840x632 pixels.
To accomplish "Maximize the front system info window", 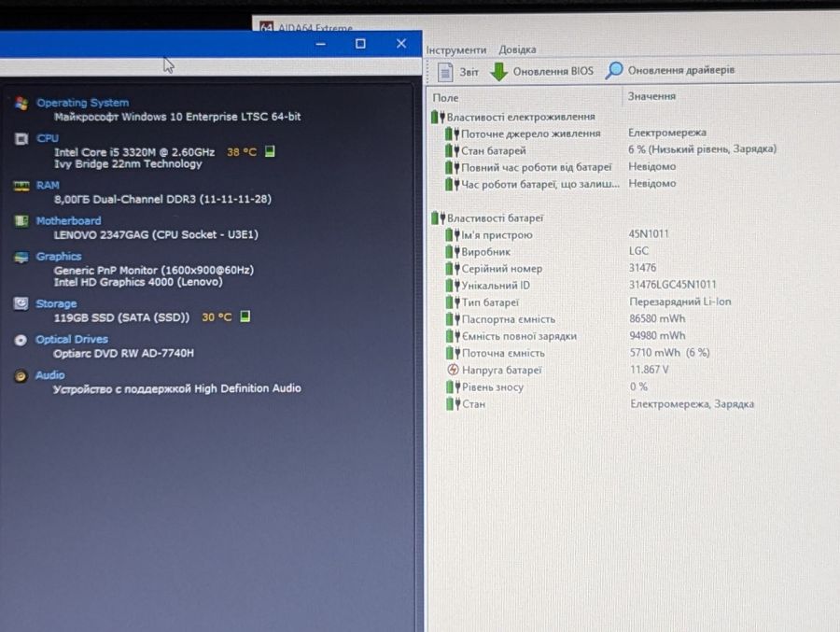I will [x=360, y=44].
